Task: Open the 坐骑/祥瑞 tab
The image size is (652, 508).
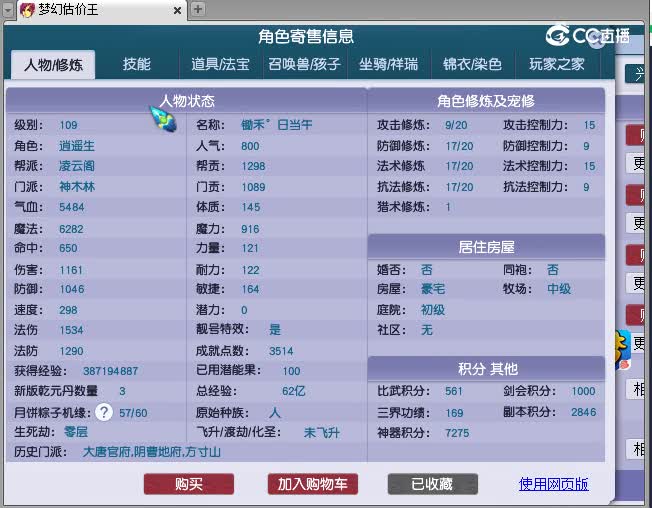Action: pyautogui.click(x=389, y=64)
